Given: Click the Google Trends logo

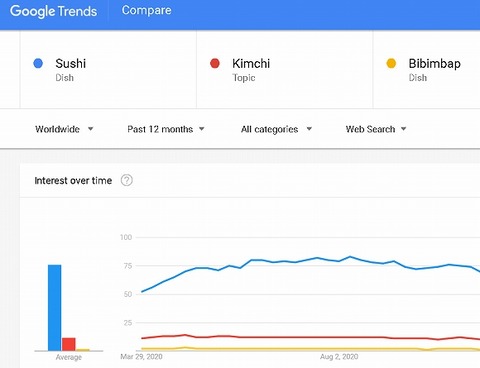Looking at the screenshot, I should [53, 11].
